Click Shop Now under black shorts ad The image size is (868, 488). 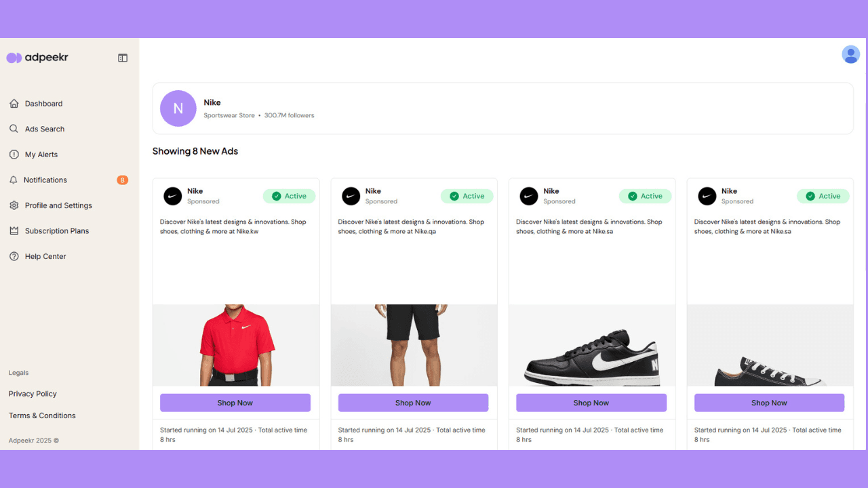[x=413, y=403]
